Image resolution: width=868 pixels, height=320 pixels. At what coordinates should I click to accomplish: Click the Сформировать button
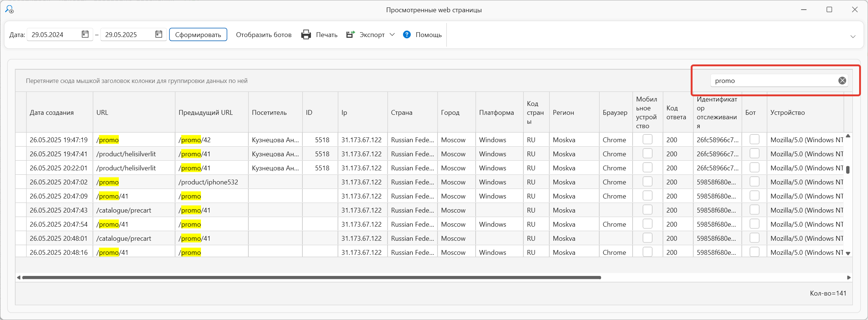click(198, 34)
